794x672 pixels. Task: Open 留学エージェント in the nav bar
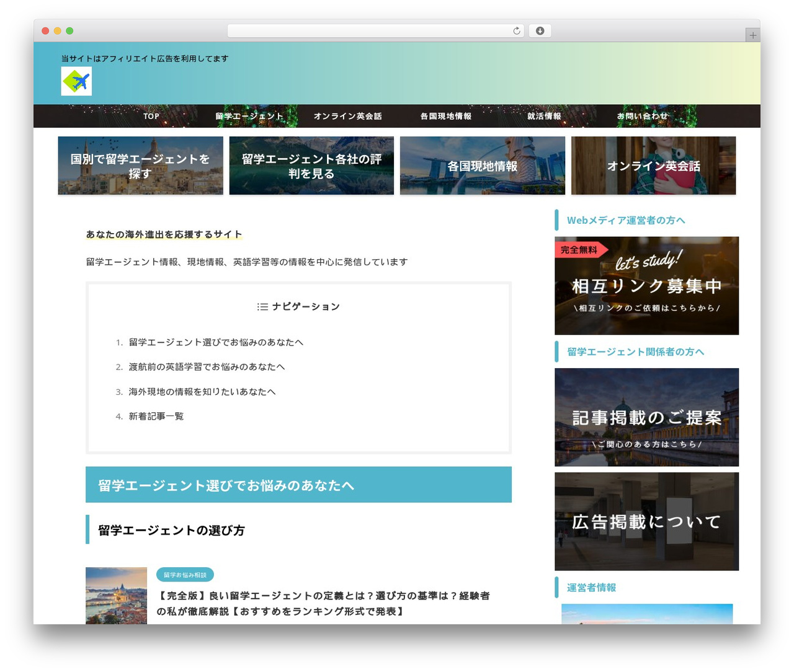point(249,116)
